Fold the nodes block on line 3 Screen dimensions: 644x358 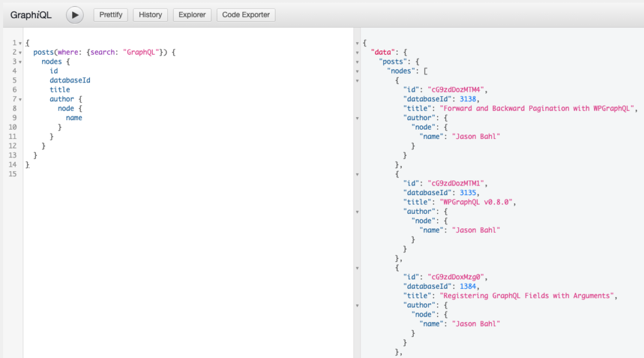tap(20, 62)
